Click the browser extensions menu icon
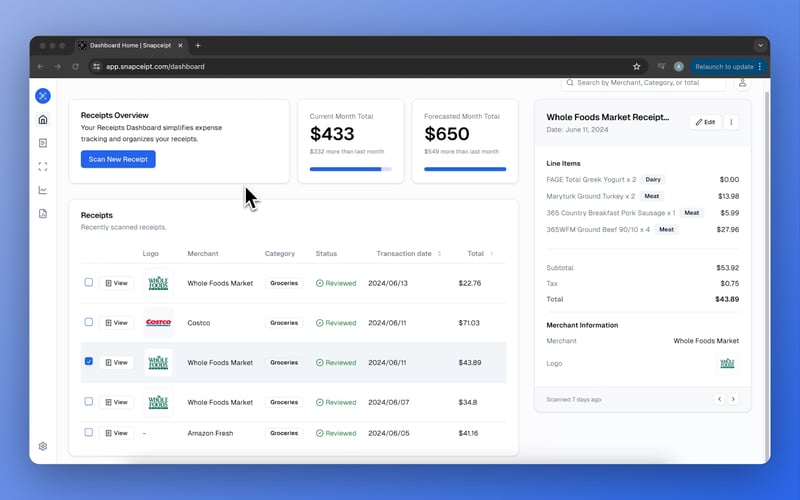Image resolution: width=800 pixels, height=500 pixels. [x=661, y=66]
